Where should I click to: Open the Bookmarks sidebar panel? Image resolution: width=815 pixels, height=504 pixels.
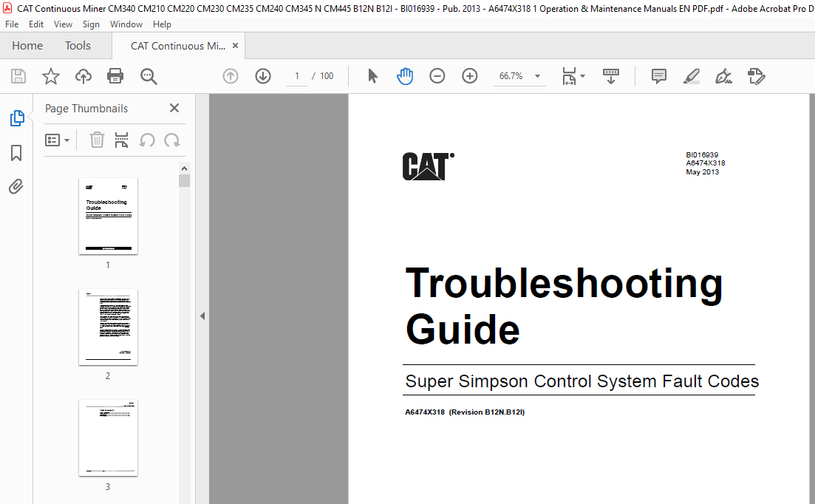click(x=16, y=153)
